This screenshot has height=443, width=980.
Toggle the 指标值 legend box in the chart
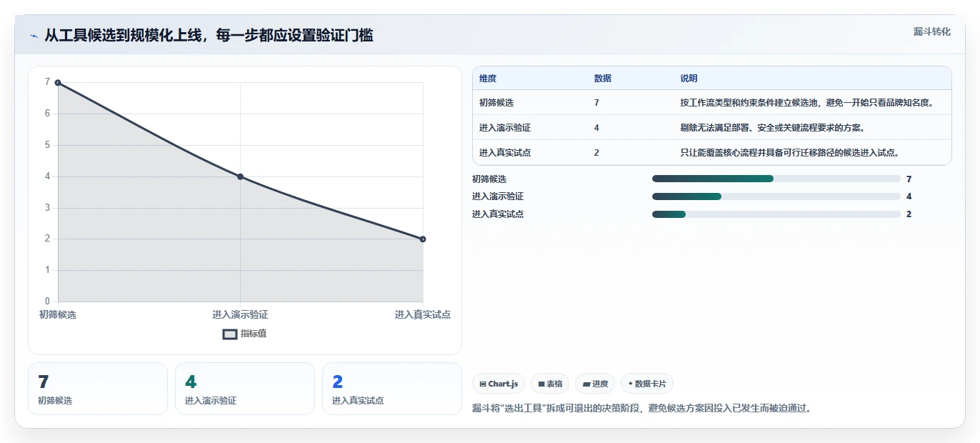tap(229, 334)
